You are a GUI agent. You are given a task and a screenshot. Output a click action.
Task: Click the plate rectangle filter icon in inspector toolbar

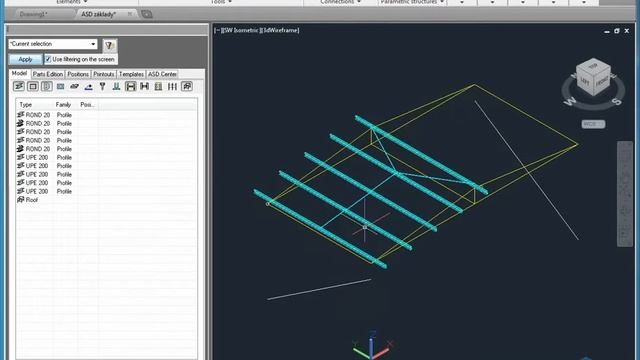click(33, 86)
